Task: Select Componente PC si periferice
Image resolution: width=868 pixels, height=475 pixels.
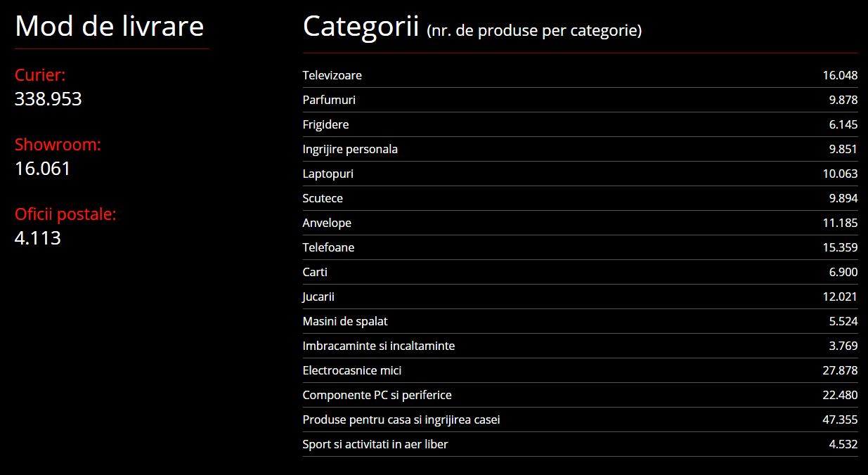Action: coord(580,395)
